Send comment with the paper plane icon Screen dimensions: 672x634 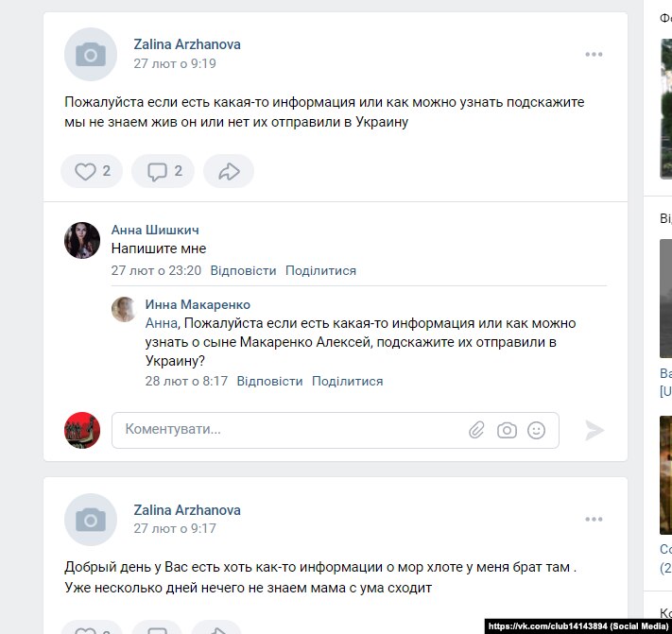tap(594, 430)
